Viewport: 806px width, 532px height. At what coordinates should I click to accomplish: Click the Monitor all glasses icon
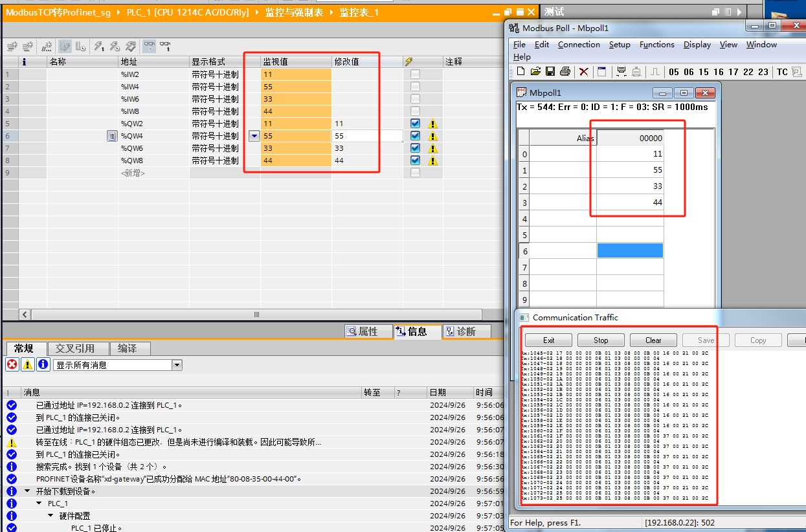point(149,46)
